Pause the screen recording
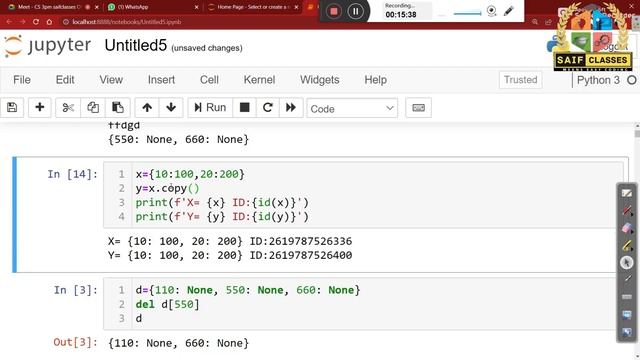Viewport: 640px width, 360px height. pos(356,11)
